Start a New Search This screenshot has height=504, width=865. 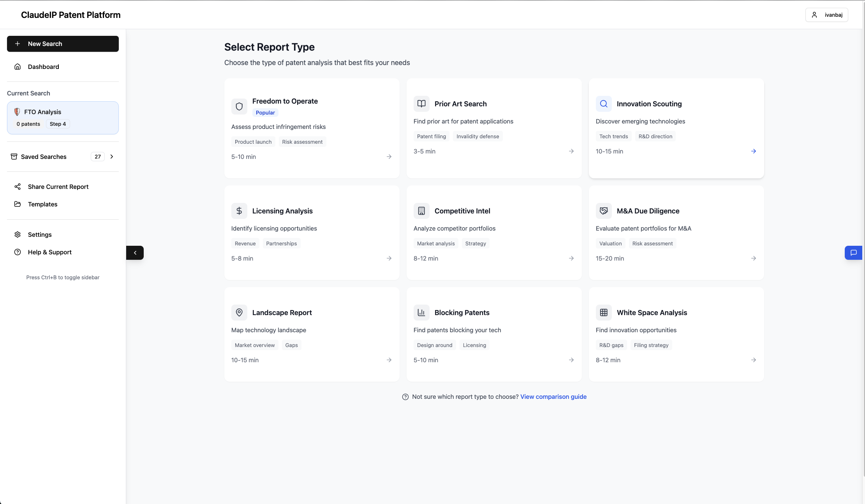point(63,44)
